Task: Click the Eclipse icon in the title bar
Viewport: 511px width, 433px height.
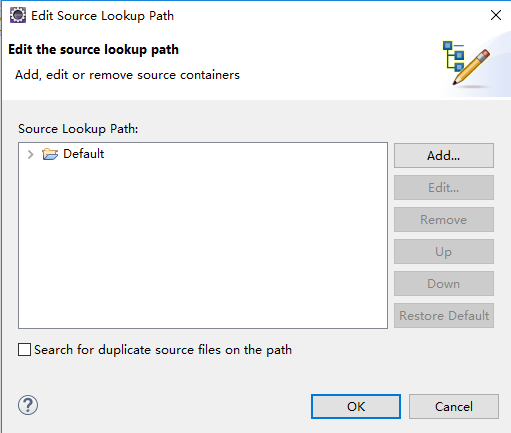Action: 18,15
